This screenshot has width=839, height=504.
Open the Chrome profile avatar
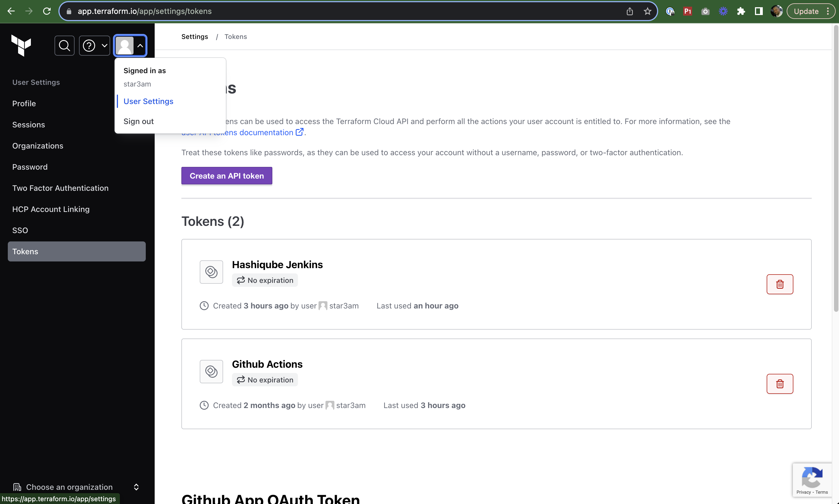776,11
